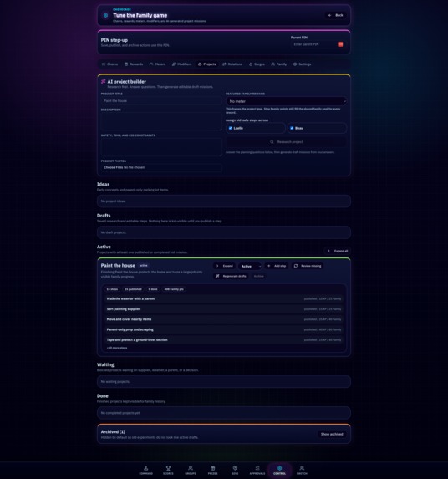Click the refresh icon on Review missing
This screenshot has width=448, height=479.
296,266
